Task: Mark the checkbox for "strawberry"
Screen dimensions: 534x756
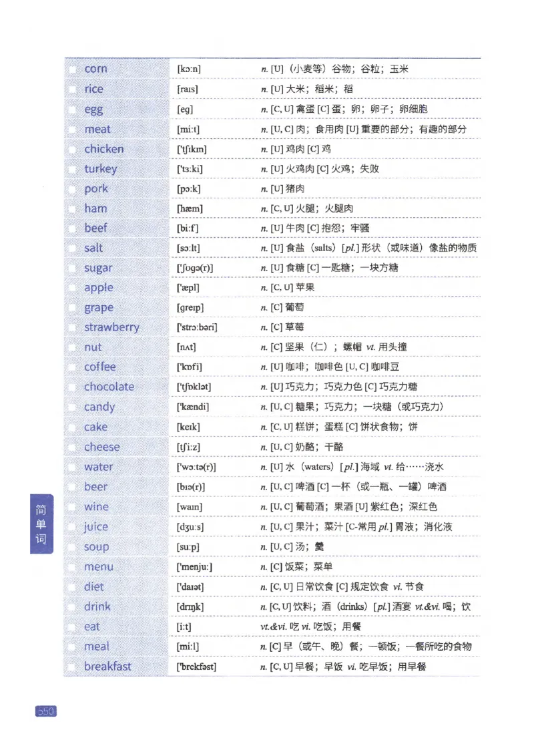Action: click(x=72, y=327)
